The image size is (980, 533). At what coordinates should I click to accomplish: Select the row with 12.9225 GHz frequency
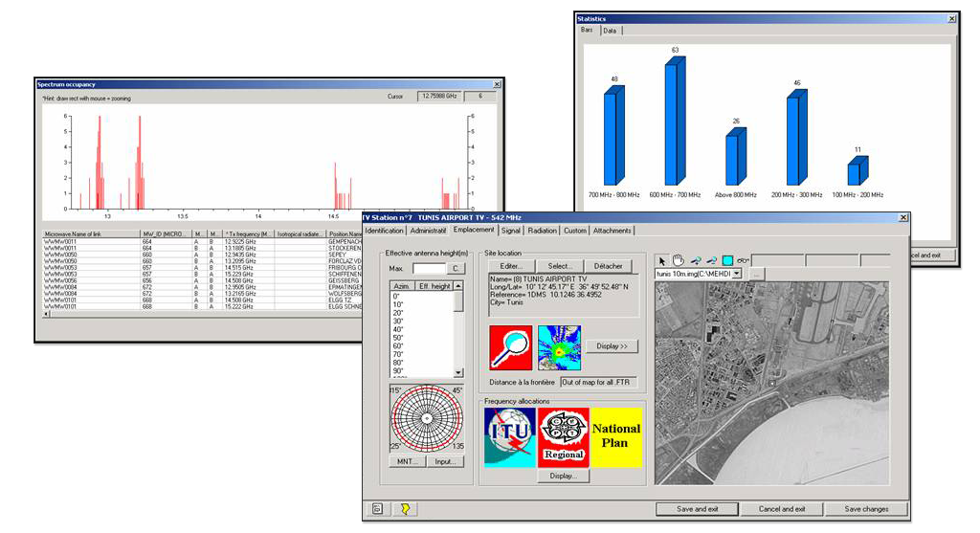(202, 242)
